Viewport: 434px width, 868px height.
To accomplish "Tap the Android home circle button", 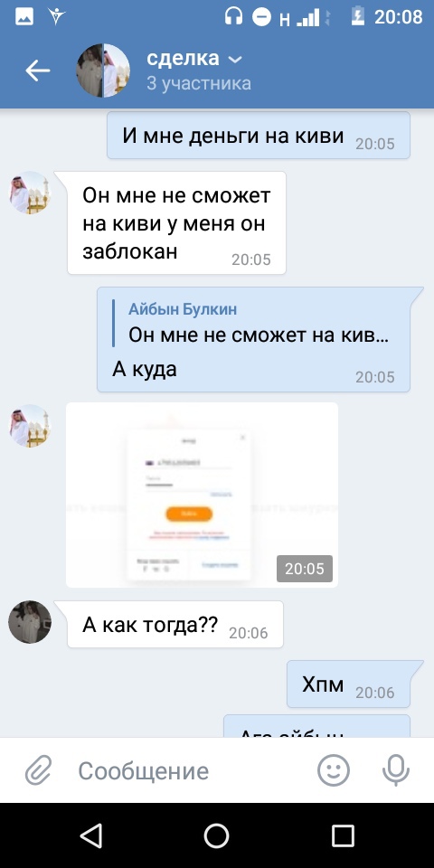I will (x=216, y=835).
